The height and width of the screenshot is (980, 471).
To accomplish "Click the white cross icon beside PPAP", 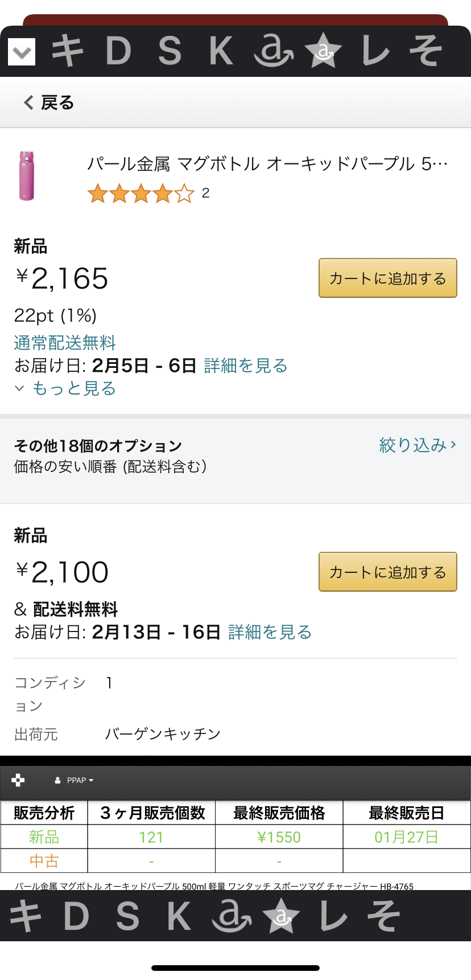I will click(x=18, y=780).
